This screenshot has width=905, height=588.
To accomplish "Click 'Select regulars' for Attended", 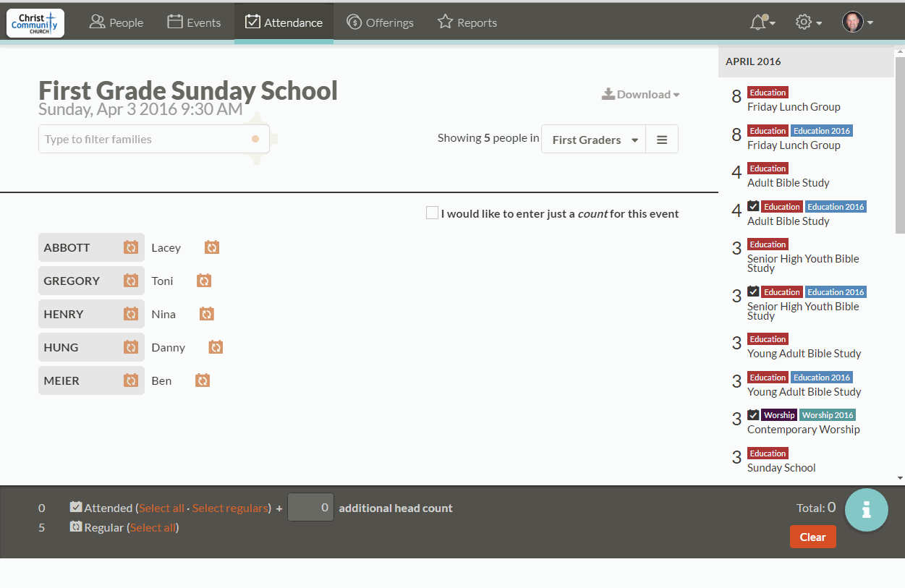I will [x=230, y=507].
